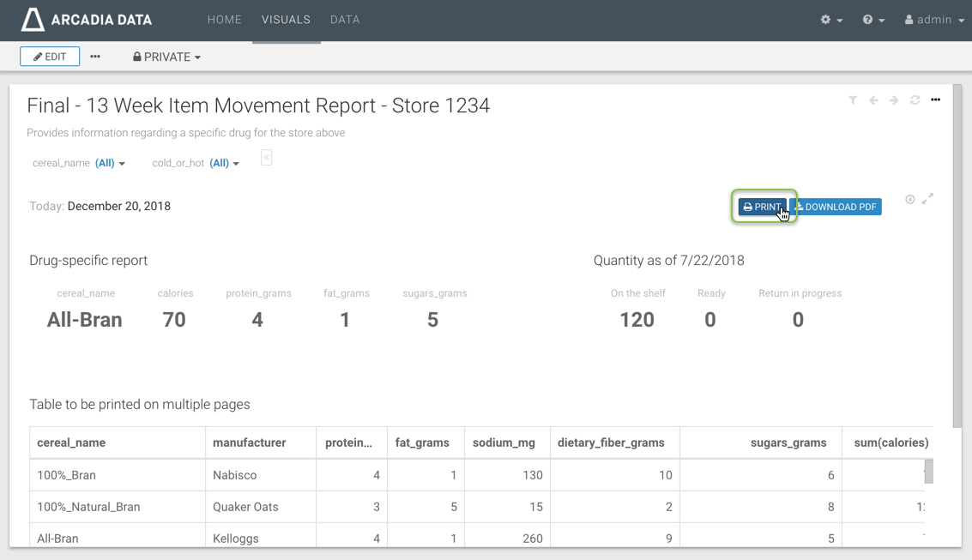
Task: Open the dashboard's three-dot more options menu
Action: (935, 100)
